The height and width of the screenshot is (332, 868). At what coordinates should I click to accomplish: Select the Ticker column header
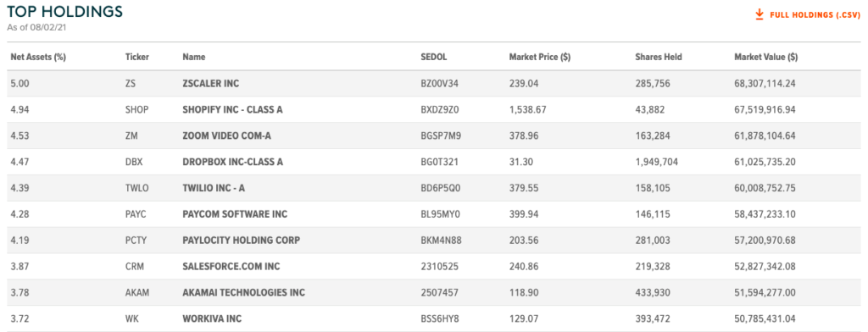pyautogui.click(x=137, y=57)
